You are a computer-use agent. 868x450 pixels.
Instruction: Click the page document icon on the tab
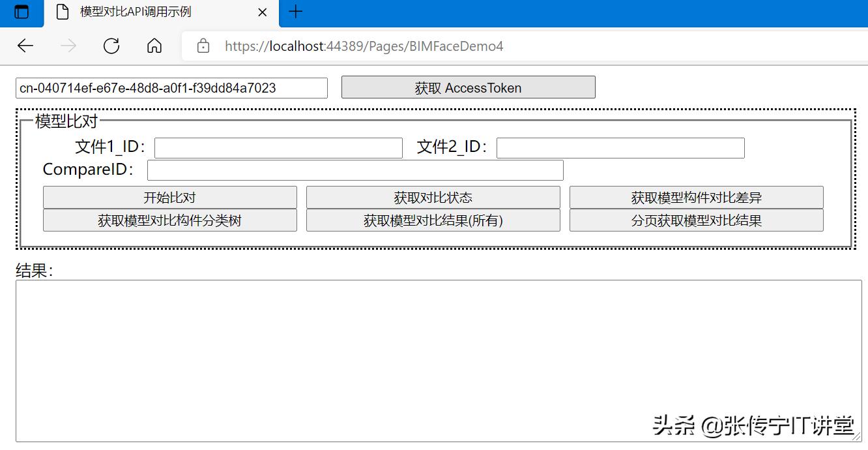(63, 12)
